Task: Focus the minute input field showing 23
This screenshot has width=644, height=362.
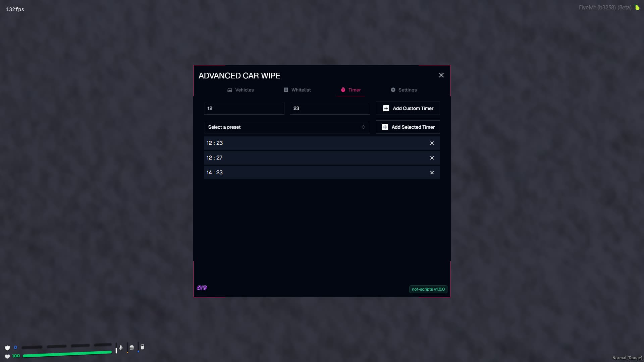Action: point(330,108)
